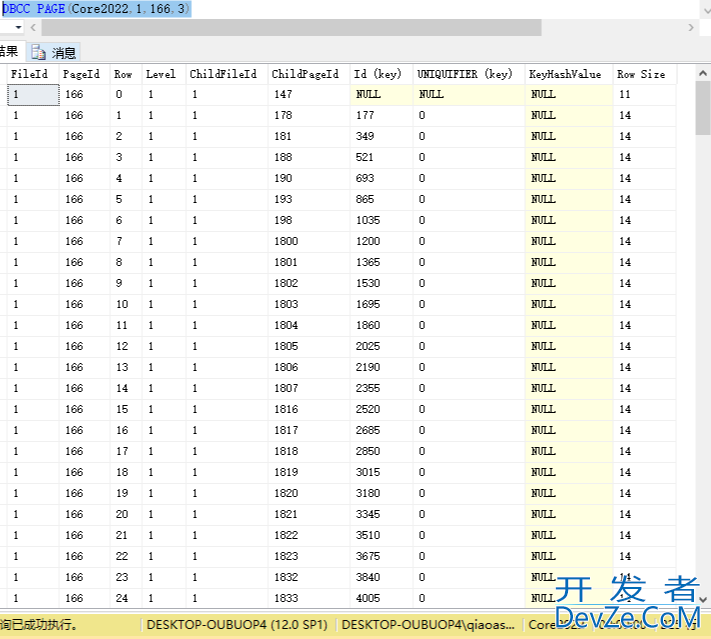
Task: Click the ChildPageId column header
Action: [x=309, y=74]
